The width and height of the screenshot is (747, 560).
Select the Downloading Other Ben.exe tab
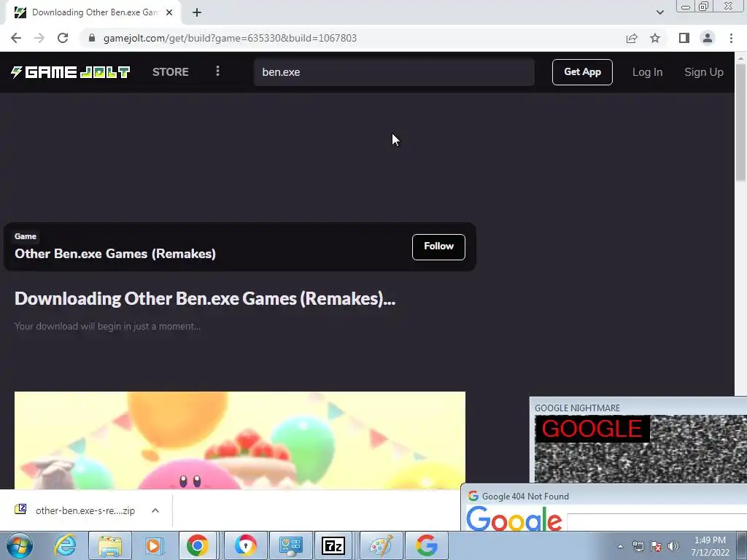tap(93, 12)
